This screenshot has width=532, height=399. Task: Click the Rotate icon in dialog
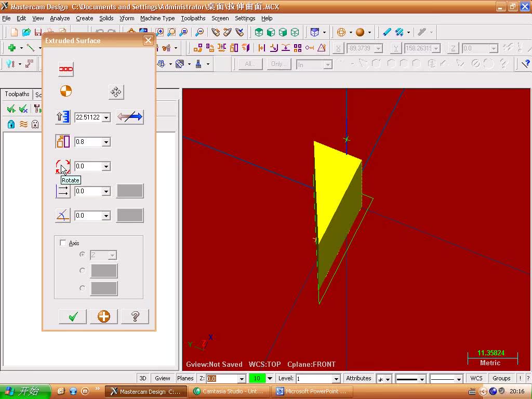pyautogui.click(x=63, y=166)
